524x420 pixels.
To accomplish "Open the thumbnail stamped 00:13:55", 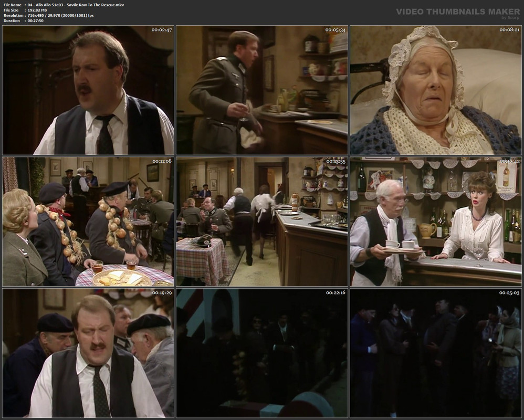I will [x=262, y=222].
